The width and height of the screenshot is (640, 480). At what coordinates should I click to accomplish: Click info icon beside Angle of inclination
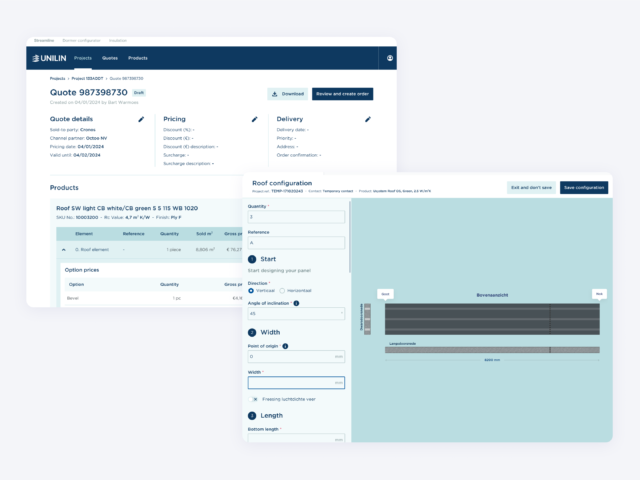(x=296, y=302)
